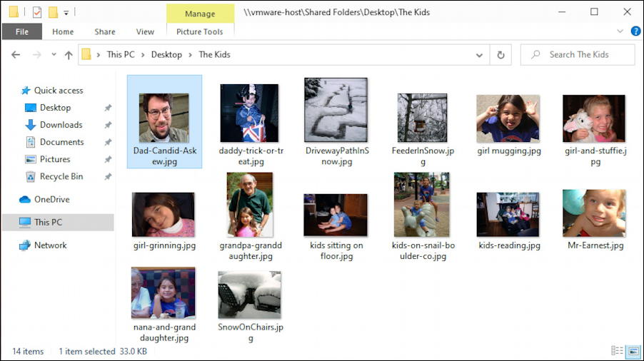Open Help via the blue question mark
The image size is (644, 361).
pos(635,31)
